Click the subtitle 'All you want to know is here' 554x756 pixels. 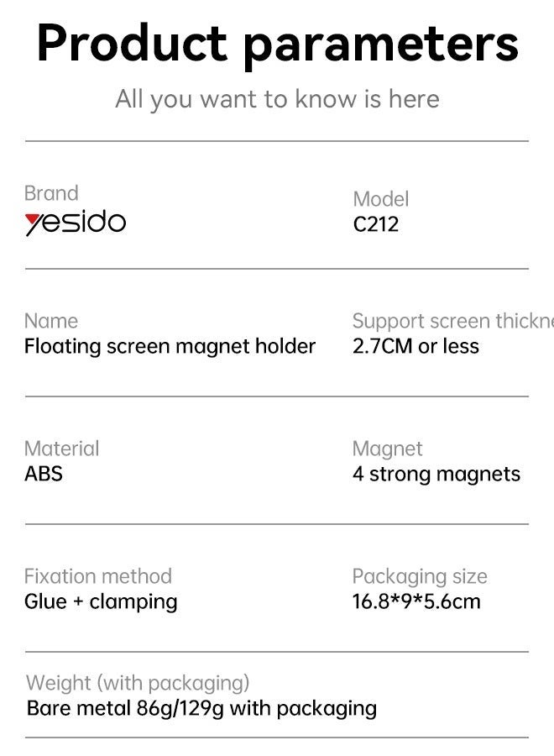point(277,99)
